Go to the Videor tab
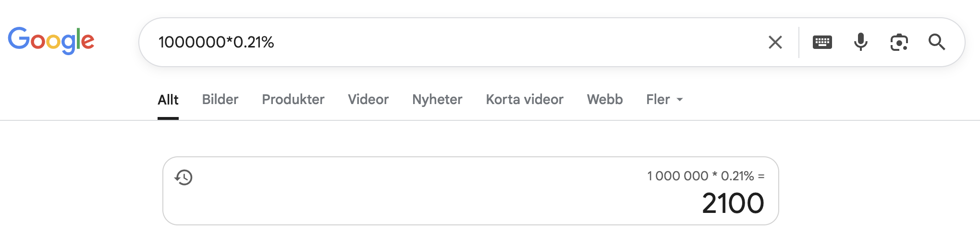 click(368, 100)
